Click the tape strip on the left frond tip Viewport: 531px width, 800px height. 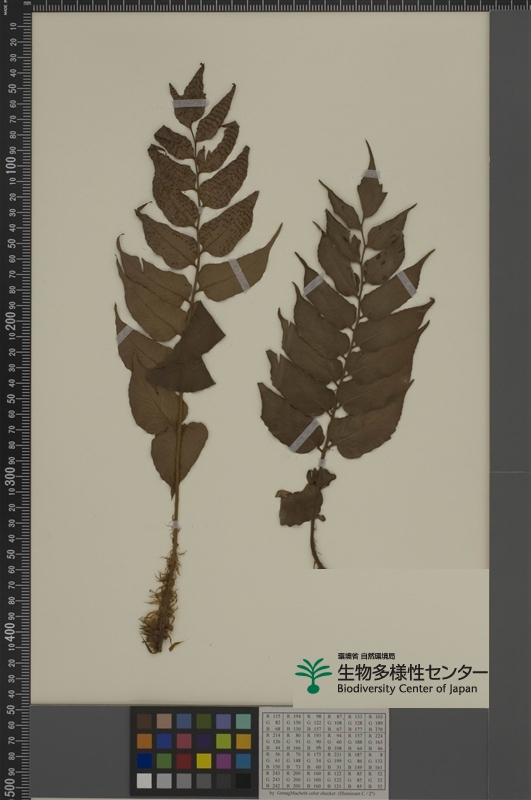(190, 104)
